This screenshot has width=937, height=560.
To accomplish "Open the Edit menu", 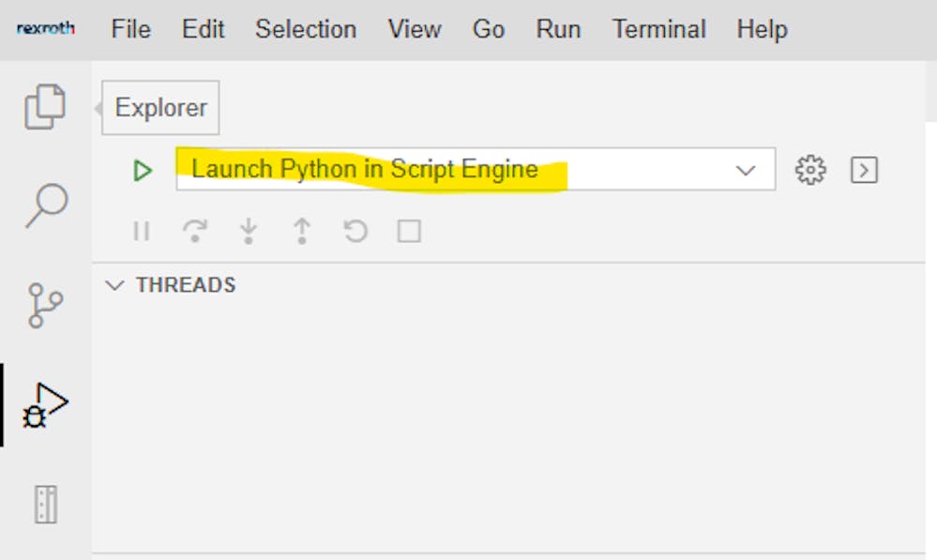I will click(x=203, y=29).
